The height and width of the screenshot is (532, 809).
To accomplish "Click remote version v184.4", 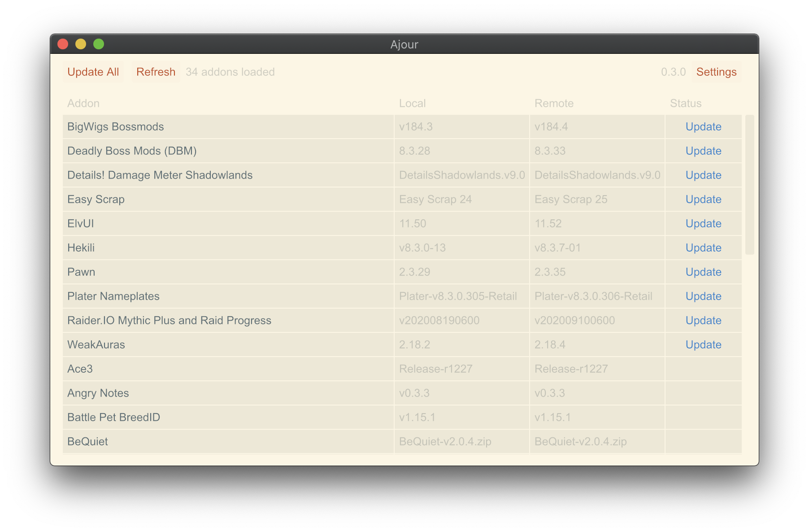I will click(x=551, y=126).
